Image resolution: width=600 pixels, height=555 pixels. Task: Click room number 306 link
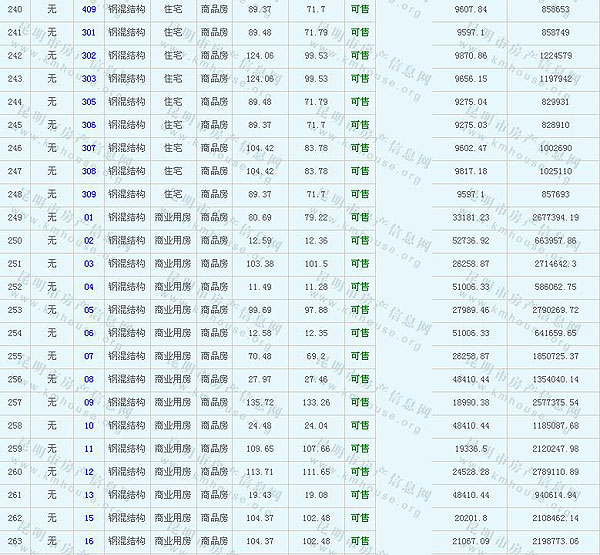(89, 125)
